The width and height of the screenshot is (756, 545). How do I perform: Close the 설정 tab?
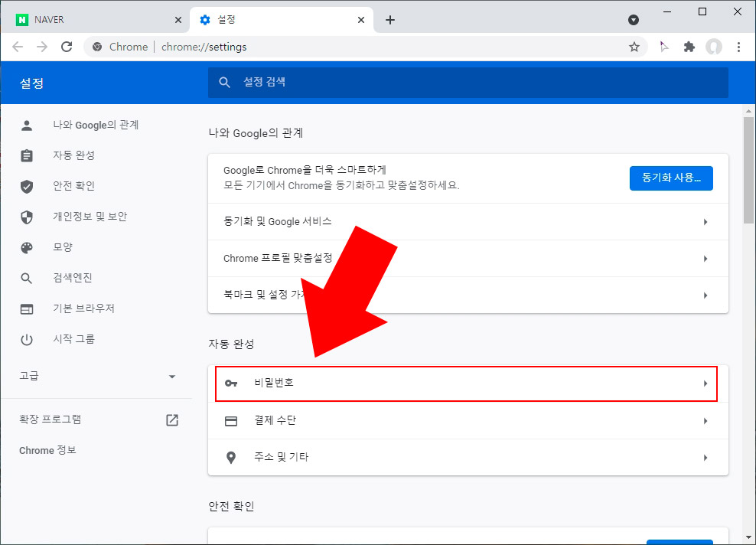[x=361, y=20]
